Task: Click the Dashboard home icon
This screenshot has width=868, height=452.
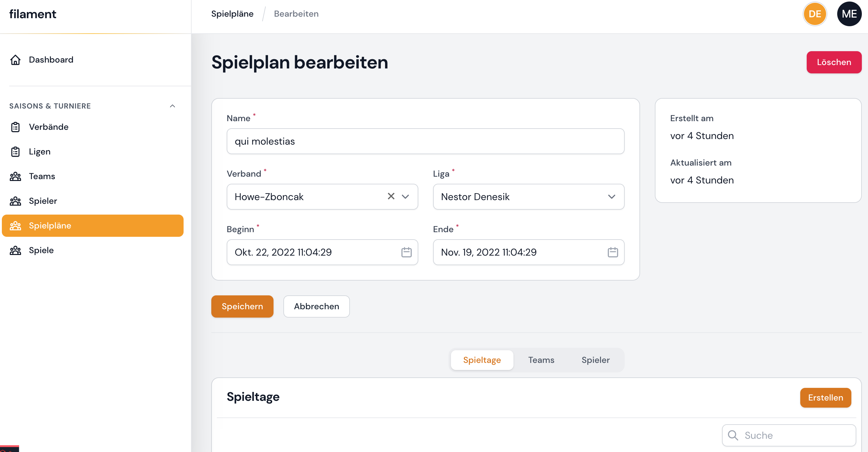Action: coord(15,60)
